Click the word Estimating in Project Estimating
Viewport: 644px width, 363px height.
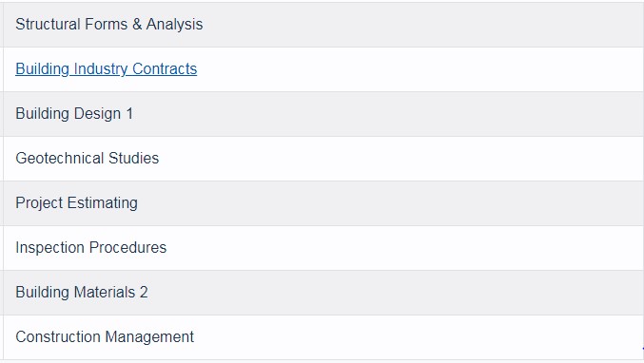coord(103,203)
